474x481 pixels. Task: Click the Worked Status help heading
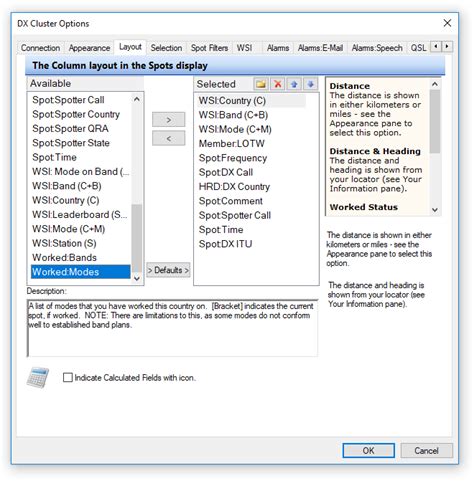tap(364, 207)
